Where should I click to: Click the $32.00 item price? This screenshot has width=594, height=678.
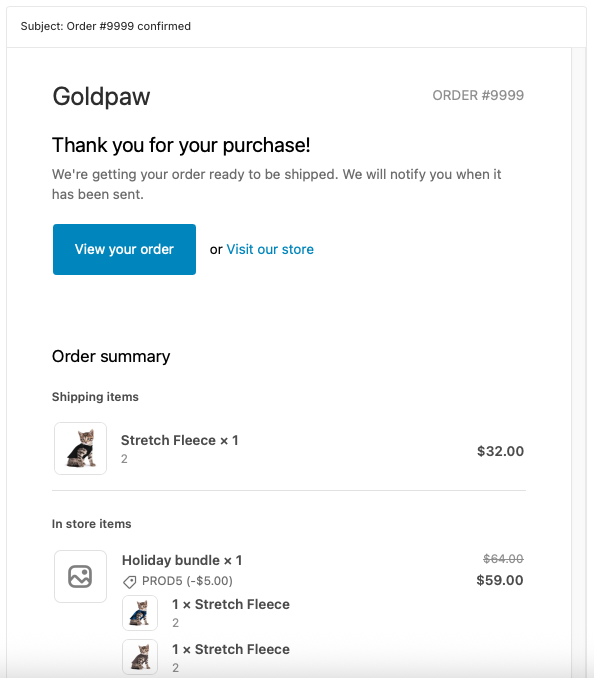[x=500, y=451]
